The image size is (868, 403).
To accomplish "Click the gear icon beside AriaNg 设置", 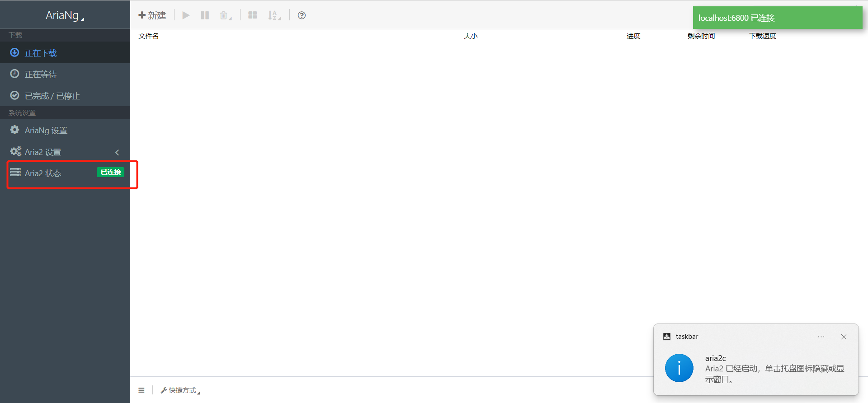I will tap(15, 130).
